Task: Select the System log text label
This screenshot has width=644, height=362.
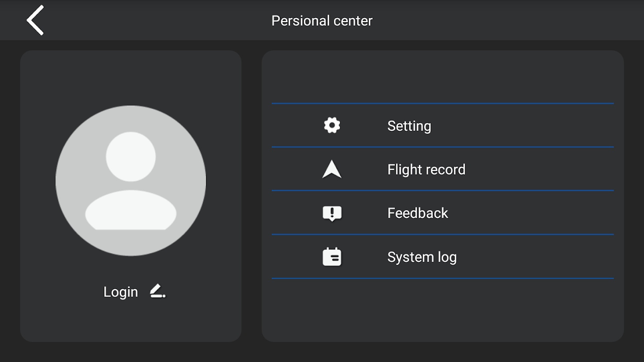Action: (422, 257)
